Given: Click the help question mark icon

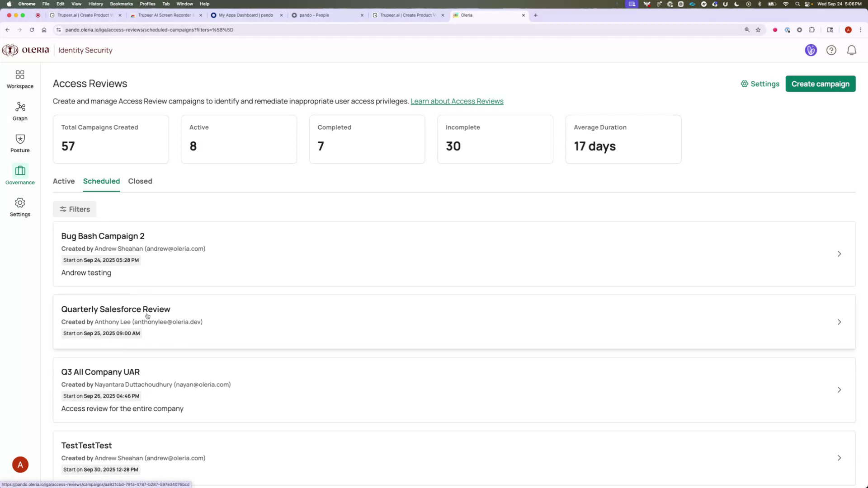Looking at the screenshot, I should pos(831,50).
